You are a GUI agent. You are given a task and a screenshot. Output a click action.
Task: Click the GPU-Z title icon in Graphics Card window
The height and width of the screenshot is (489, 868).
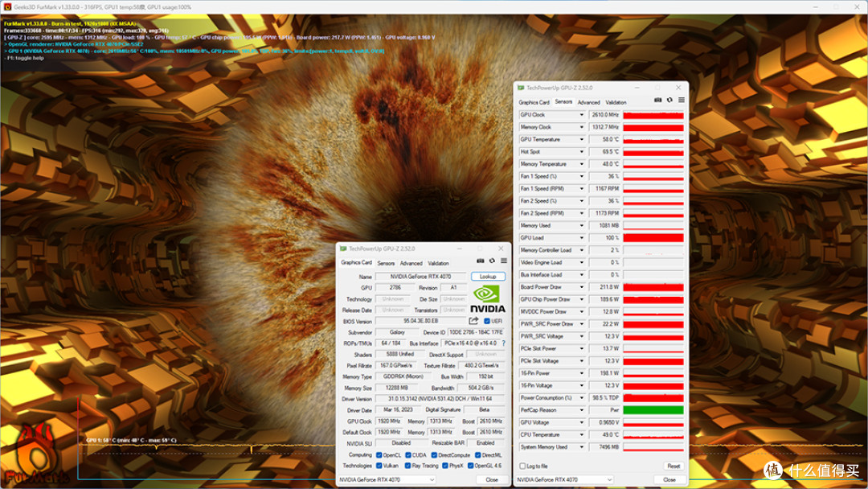342,249
